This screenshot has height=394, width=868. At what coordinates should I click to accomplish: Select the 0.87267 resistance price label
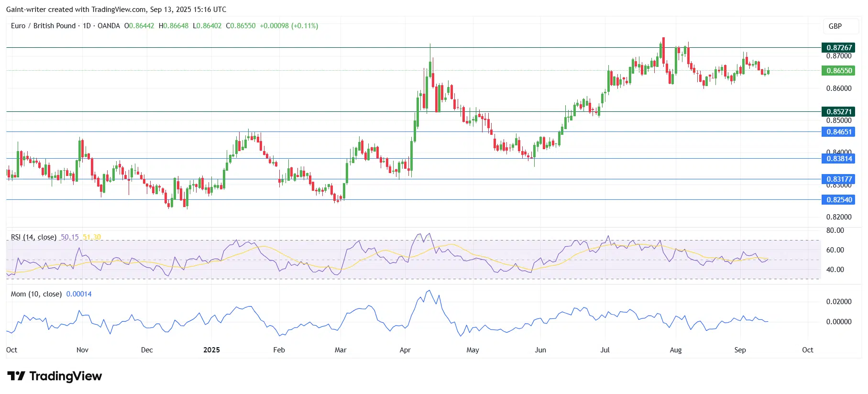pyautogui.click(x=839, y=48)
